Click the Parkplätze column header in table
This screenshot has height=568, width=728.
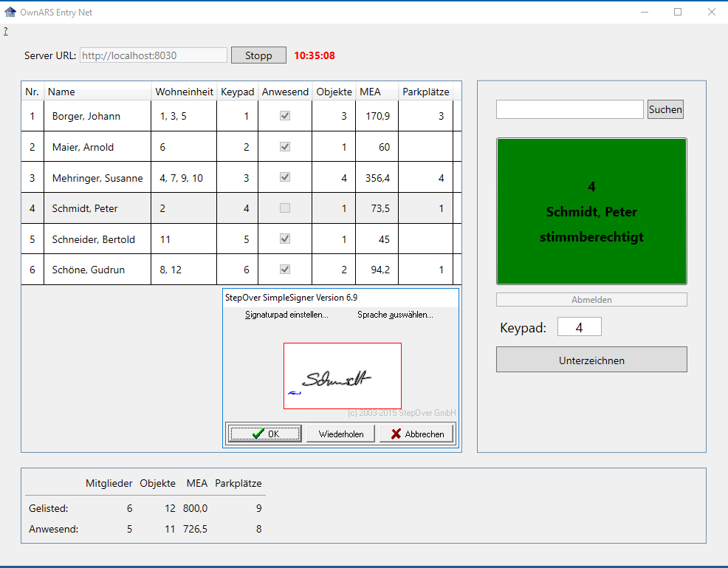pos(426,92)
